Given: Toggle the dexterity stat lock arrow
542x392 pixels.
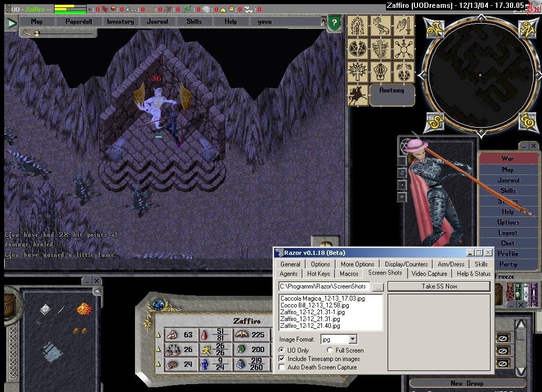Looking at the screenshot, I should pyautogui.click(x=159, y=349).
